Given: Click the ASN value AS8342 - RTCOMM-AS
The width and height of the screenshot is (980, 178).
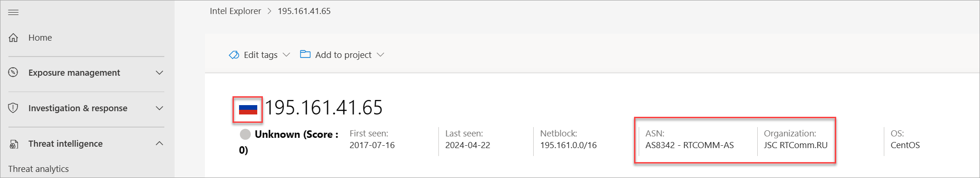Looking at the screenshot, I should pos(690,145).
